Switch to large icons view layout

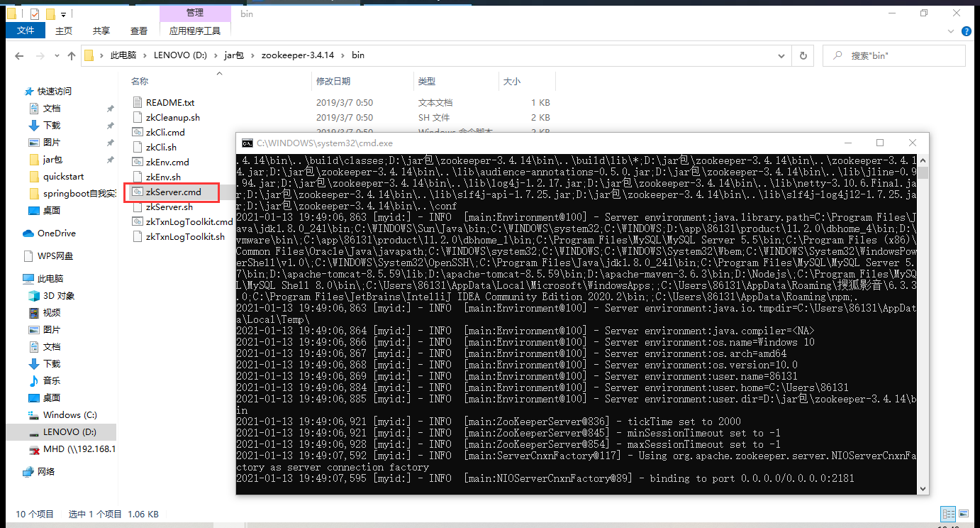pyautogui.click(x=964, y=514)
